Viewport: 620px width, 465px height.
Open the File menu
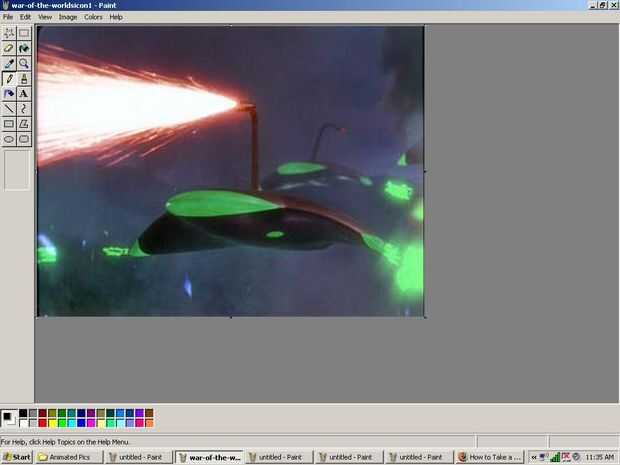click(x=8, y=17)
